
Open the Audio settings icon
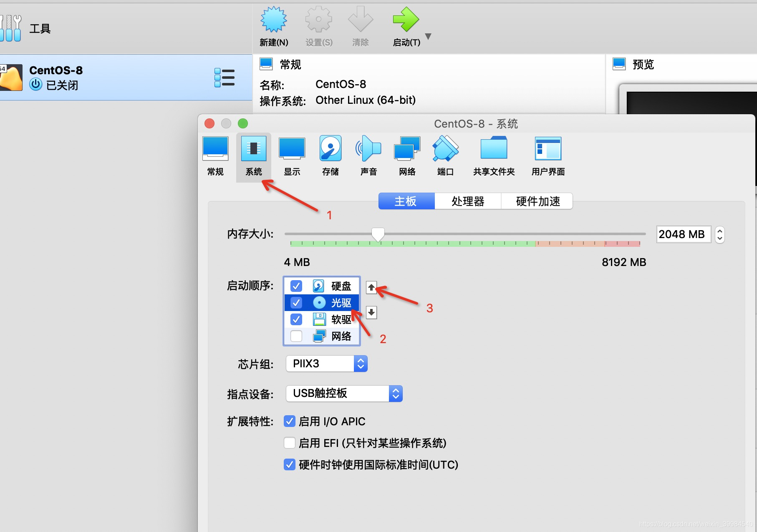click(x=368, y=155)
